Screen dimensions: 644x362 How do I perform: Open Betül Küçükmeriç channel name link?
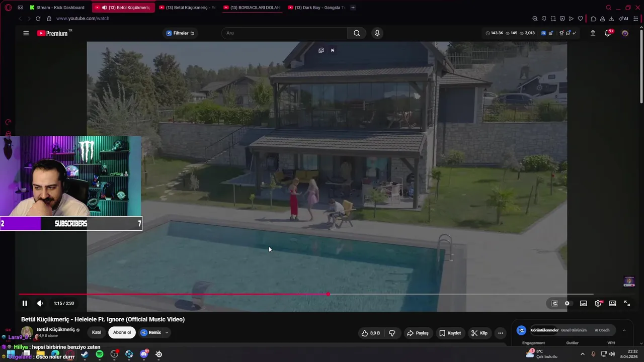[x=56, y=330]
